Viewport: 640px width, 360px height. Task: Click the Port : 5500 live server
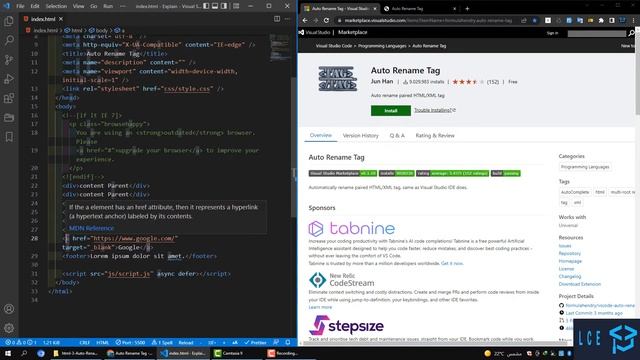(130, 342)
